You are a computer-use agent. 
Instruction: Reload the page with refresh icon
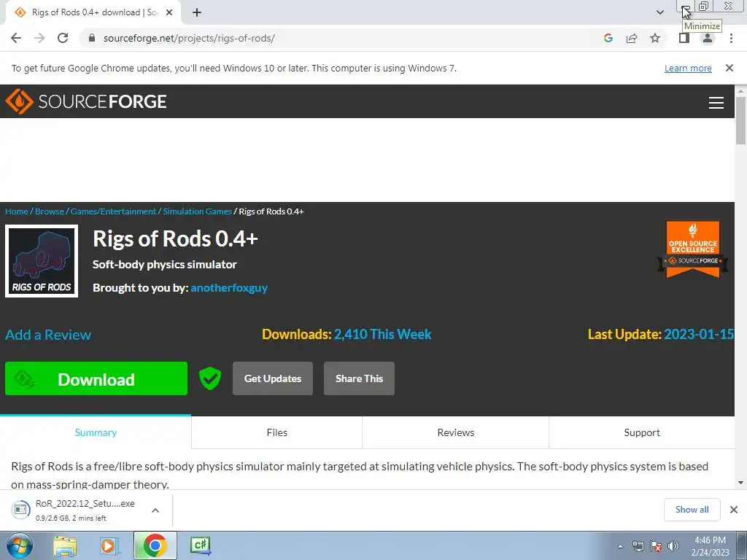(63, 38)
